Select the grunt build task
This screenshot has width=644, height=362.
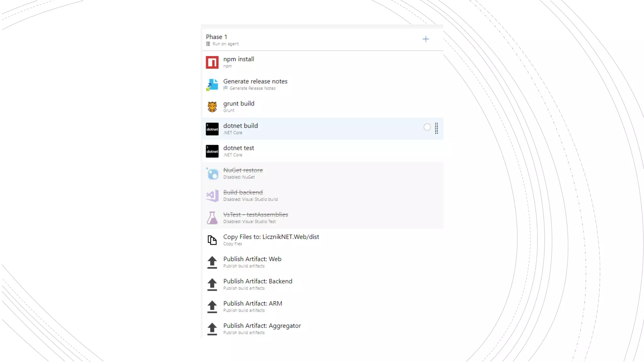[239, 104]
